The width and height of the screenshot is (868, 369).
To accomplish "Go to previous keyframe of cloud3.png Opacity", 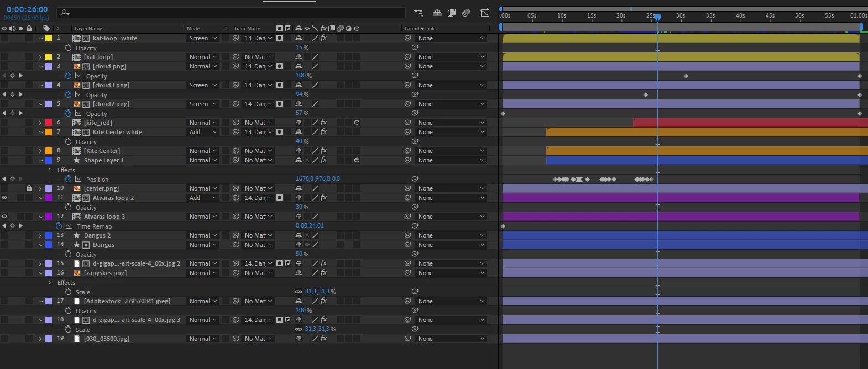I will click(x=4, y=94).
